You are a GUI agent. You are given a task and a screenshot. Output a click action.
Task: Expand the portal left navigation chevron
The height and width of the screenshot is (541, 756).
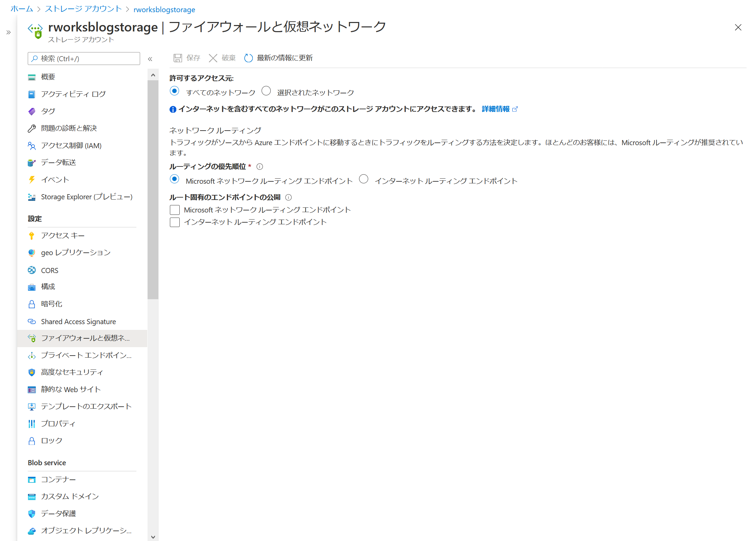tap(8, 32)
